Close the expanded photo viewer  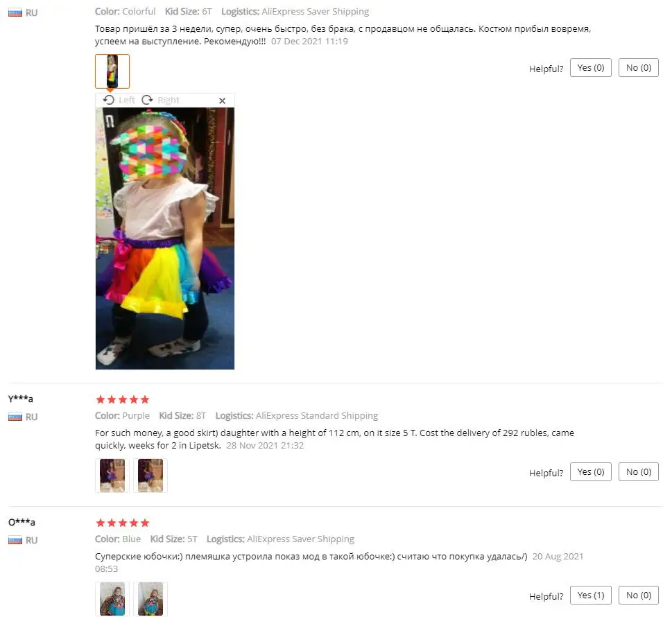point(222,101)
